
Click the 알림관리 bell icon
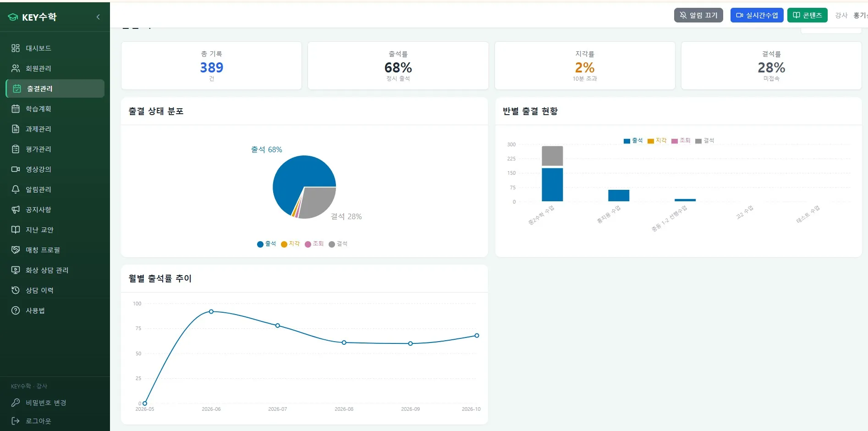16,189
